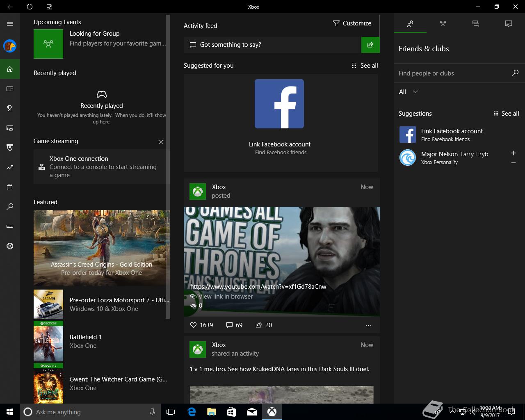
Task: Open Search magnifier in the sidebar
Action: (x=10, y=207)
